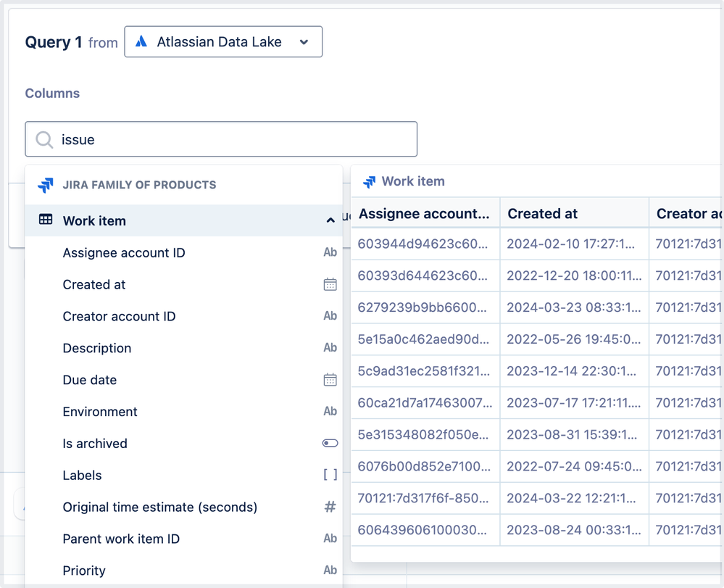Select the Environment column

click(184, 412)
